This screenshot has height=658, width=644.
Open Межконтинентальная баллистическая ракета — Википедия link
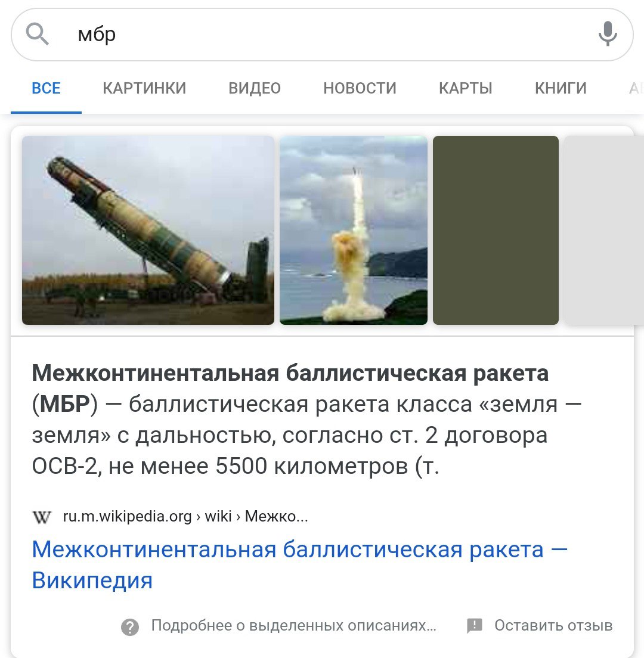click(x=300, y=565)
